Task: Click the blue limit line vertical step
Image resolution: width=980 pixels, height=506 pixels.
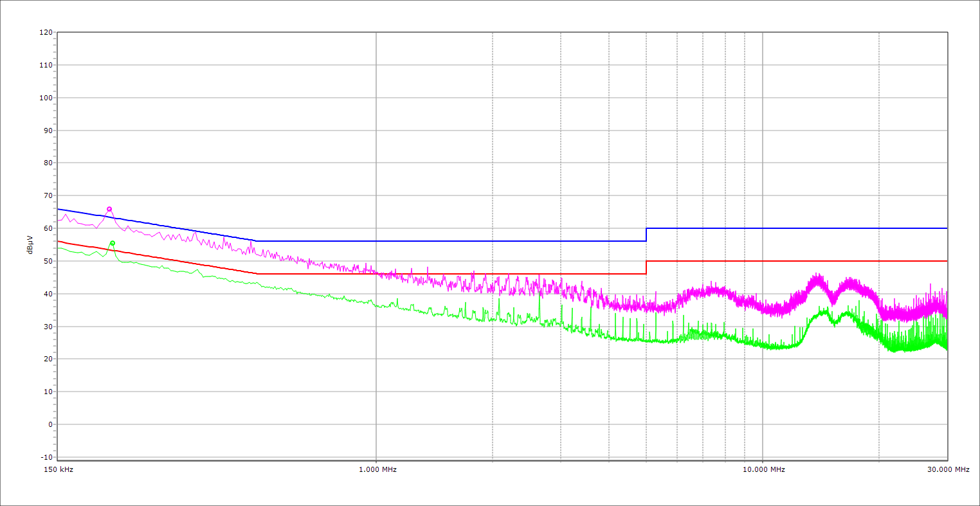Action: [646, 235]
